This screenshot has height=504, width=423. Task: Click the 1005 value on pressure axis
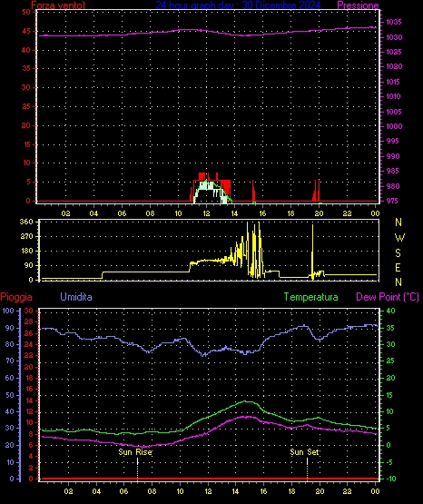point(393,112)
